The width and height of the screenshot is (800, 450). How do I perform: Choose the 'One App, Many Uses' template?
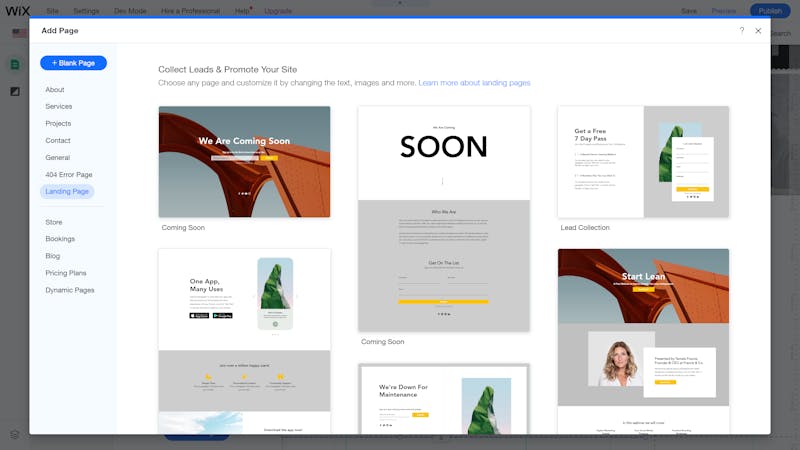(x=244, y=341)
